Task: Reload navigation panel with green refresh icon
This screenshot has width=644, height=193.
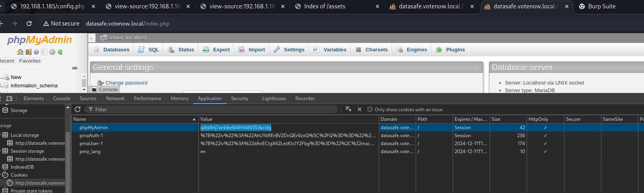Action: [60, 52]
